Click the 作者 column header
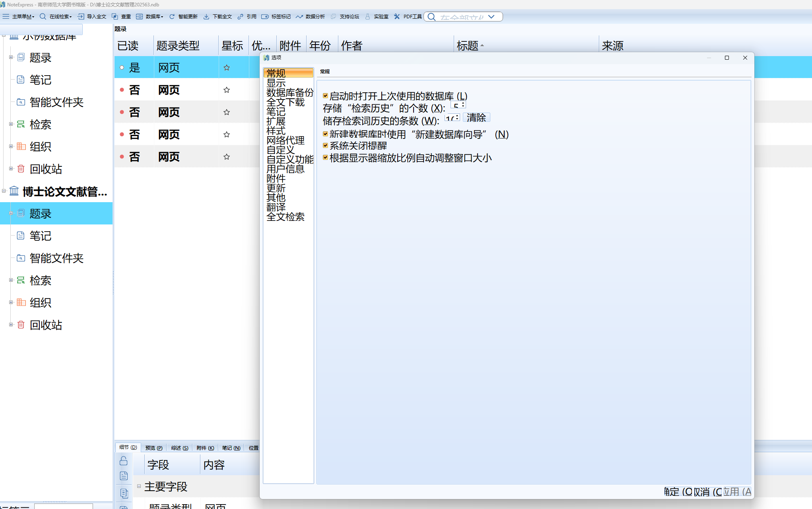Screen dimensions: 812x509 click(396, 45)
